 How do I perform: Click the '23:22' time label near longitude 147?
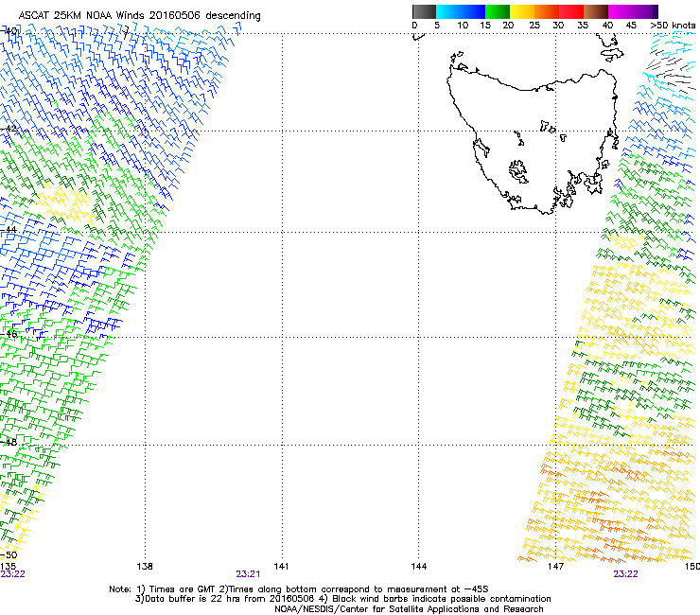(x=625, y=574)
